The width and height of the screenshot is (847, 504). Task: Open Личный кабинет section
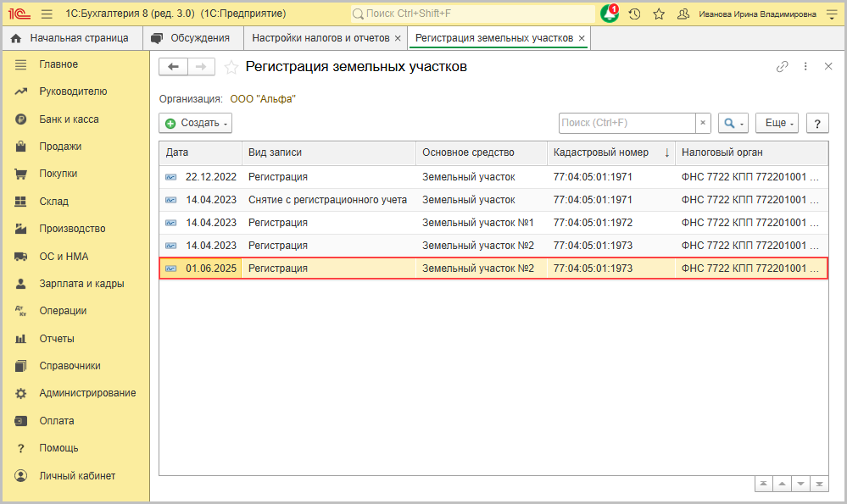pos(75,476)
